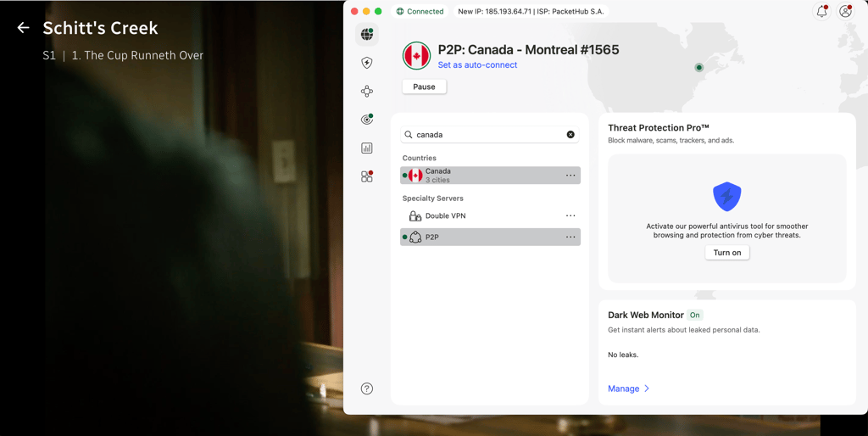Open the user account profile icon
The width and height of the screenshot is (868, 436).
pyautogui.click(x=845, y=11)
